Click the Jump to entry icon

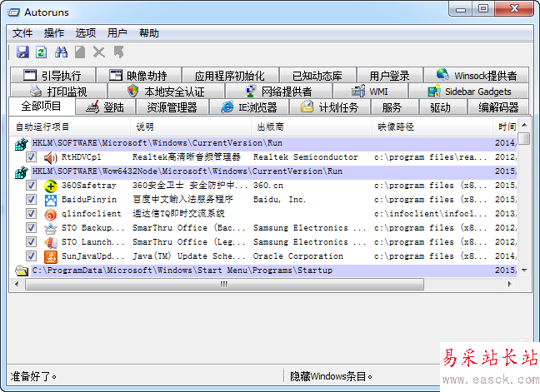coord(119,52)
